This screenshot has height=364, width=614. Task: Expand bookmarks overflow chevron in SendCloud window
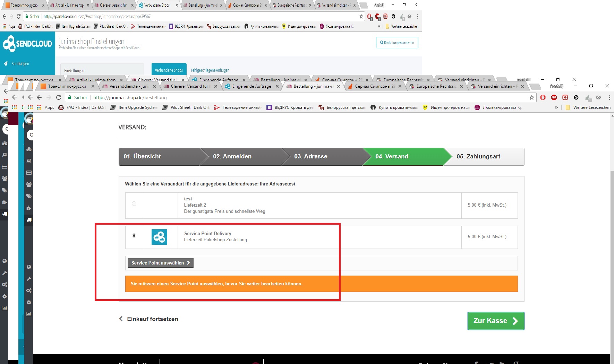379,26
